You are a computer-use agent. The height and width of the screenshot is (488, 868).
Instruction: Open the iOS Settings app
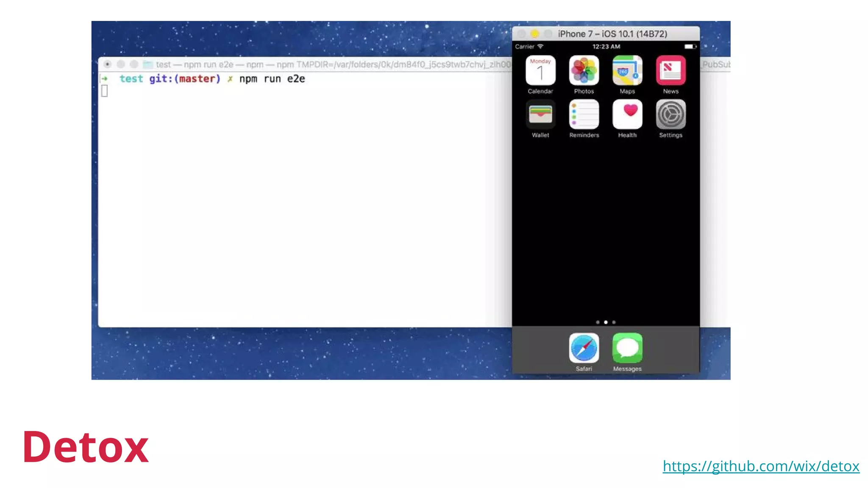tap(670, 114)
